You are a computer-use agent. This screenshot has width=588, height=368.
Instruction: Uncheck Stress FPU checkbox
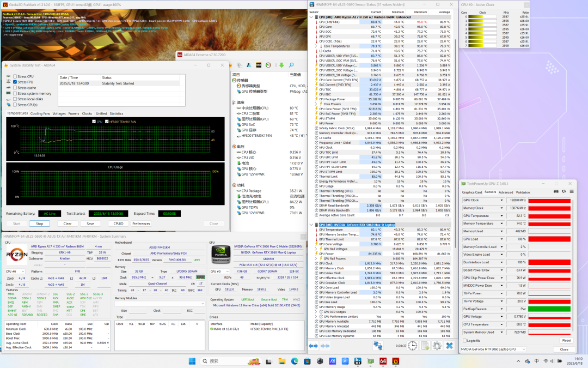coord(15,82)
